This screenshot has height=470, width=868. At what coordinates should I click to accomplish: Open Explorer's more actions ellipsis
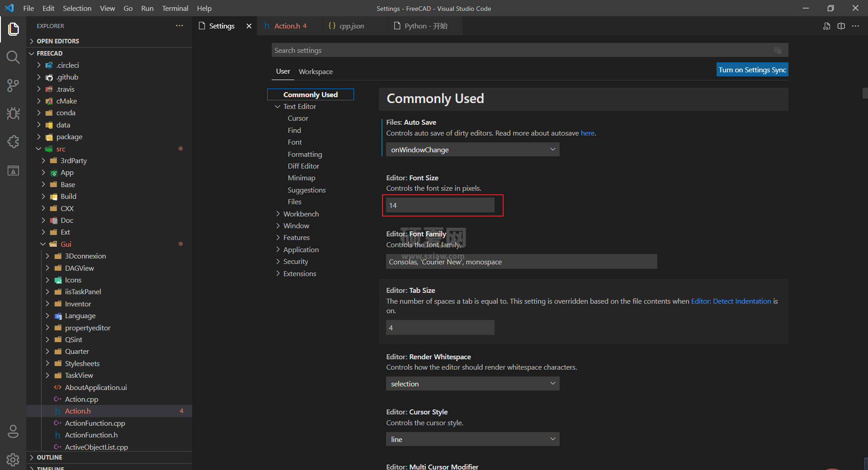[x=179, y=26]
